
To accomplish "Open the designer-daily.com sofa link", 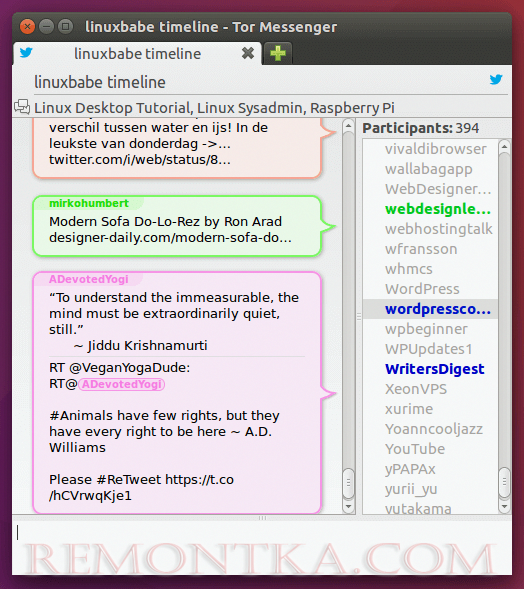I will (170, 238).
